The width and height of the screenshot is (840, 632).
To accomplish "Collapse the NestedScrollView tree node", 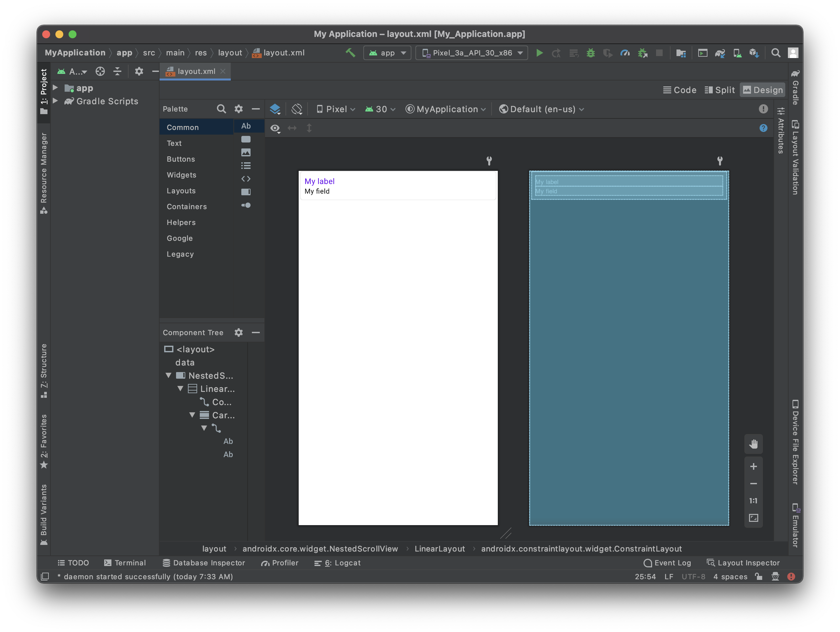I will (168, 375).
